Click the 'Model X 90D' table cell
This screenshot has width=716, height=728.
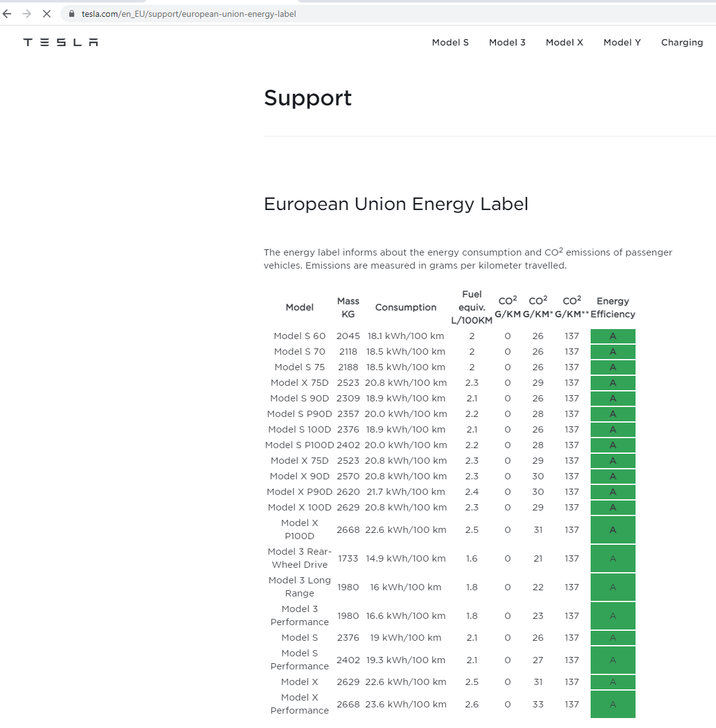point(300,476)
